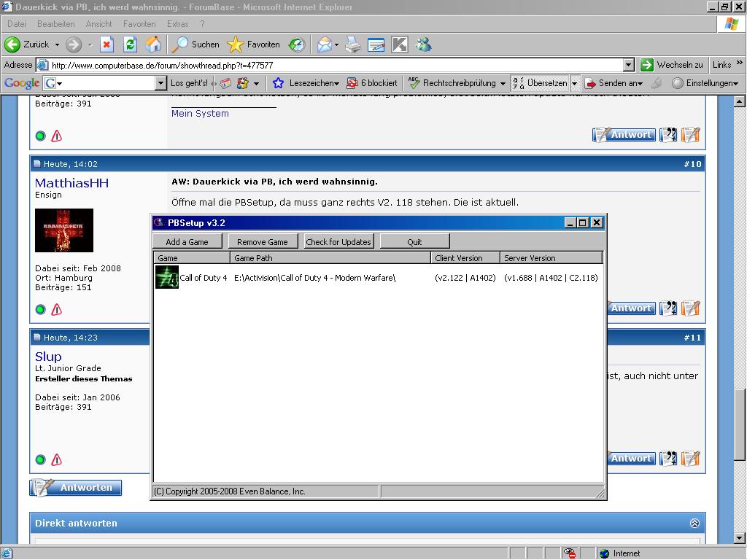Viewport: 747px width, 560px height.
Task: Click the Google search input box
Action: (x=99, y=83)
